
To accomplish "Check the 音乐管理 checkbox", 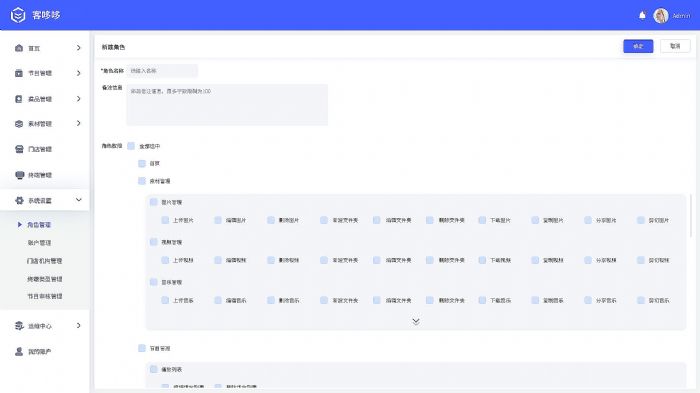I will [154, 282].
